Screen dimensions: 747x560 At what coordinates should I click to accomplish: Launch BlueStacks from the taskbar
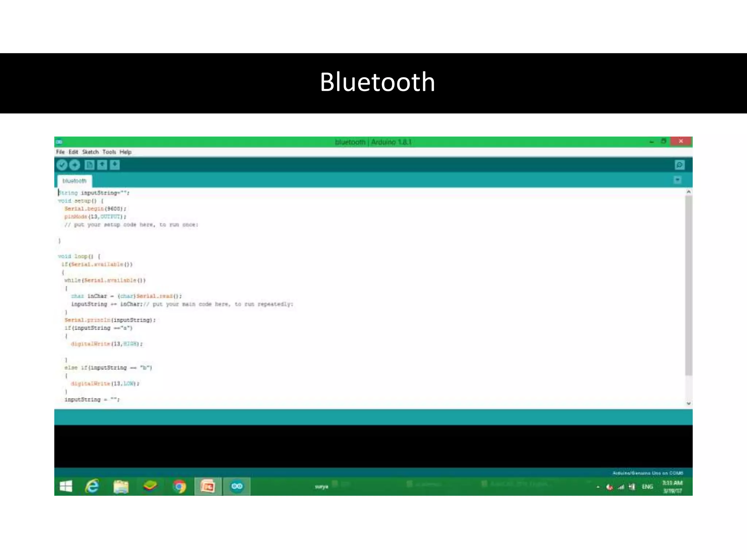[150, 486]
